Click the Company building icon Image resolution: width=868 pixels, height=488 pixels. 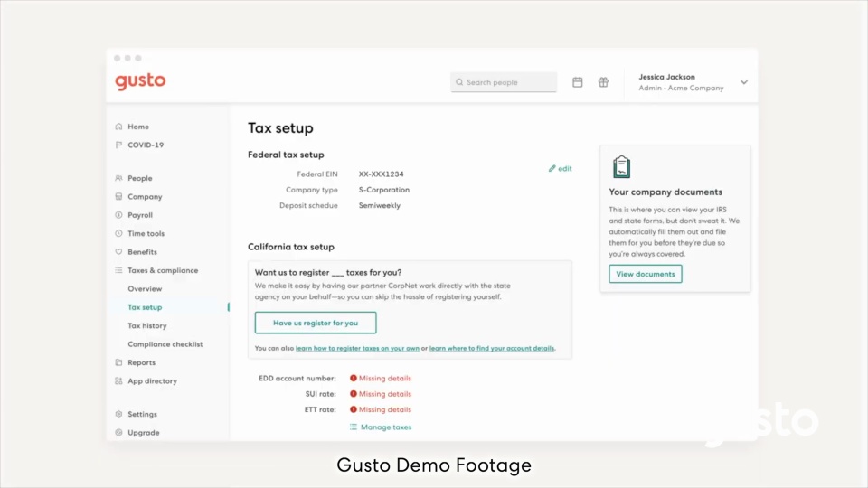[x=118, y=196]
